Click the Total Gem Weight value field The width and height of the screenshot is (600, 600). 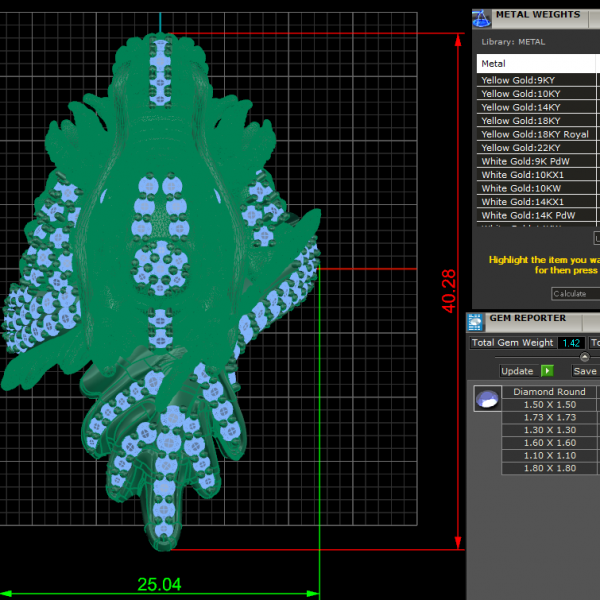[572, 343]
